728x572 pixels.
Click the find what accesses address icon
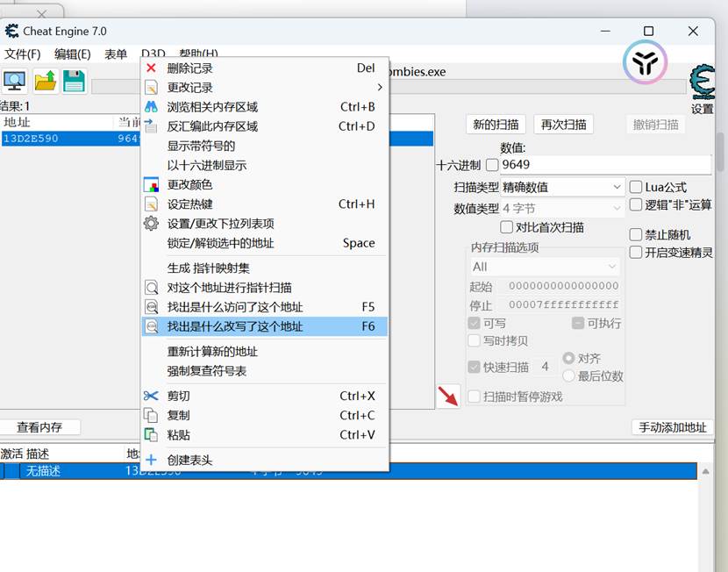[152, 307]
